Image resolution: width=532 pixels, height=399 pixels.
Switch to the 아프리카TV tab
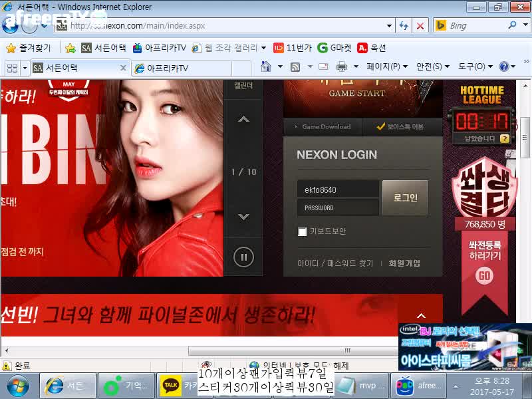[180, 68]
